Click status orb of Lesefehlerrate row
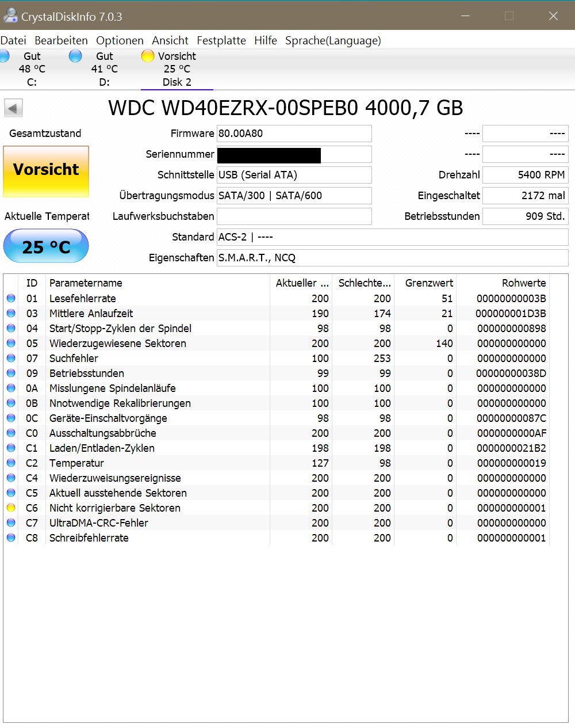Viewport: 575px width, 728px height. (11, 298)
